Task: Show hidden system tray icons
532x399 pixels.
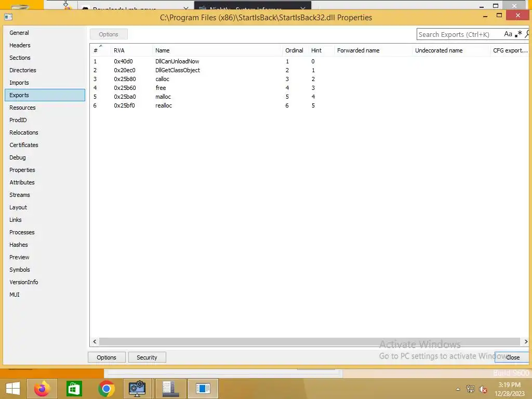Action: [x=458, y=389]
